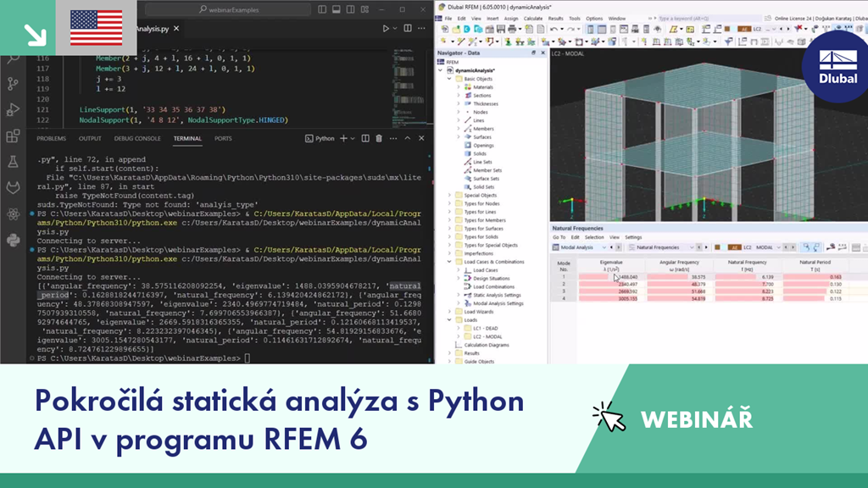Viewport: 868px width, 488px height.
Task: Click the Run Python File play button
Action: click(386, 28)
